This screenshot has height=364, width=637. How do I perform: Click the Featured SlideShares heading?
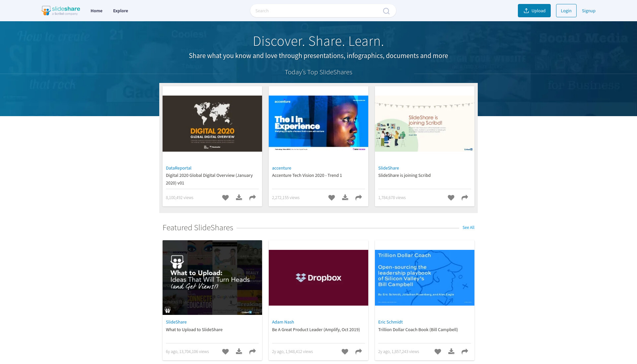pyautogui.click(x=198, y=228)
